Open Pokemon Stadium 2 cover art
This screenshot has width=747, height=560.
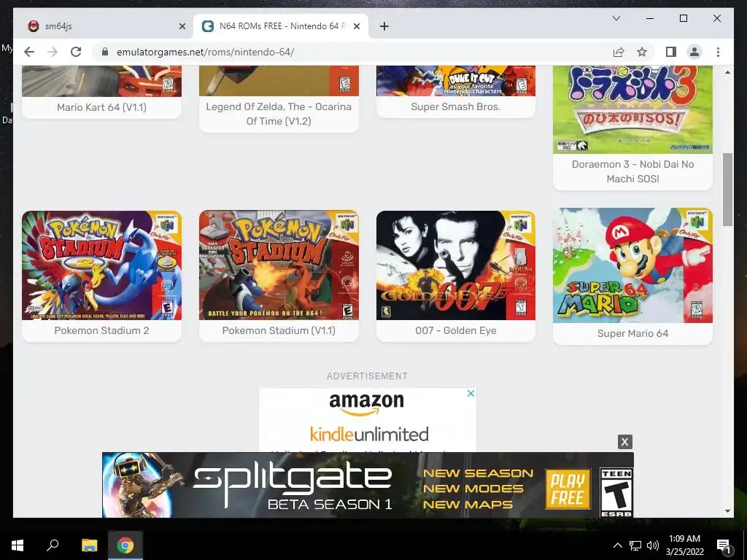click(101, 265)
